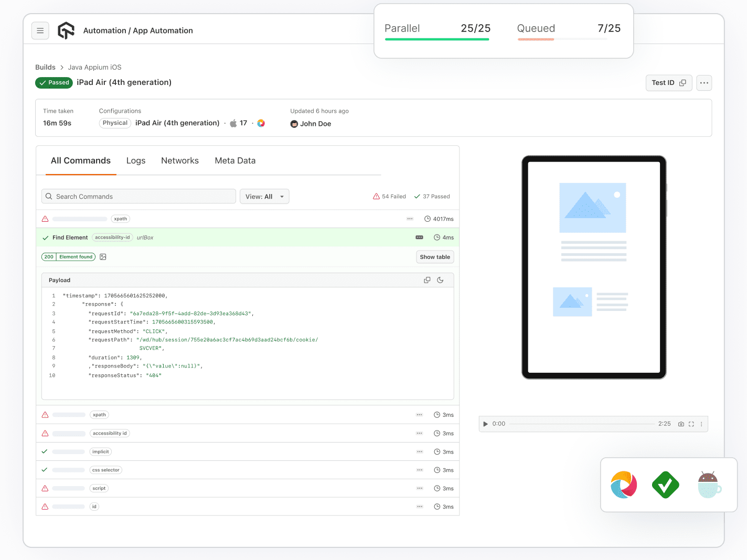Filter by 54 Failed commands

389,197
